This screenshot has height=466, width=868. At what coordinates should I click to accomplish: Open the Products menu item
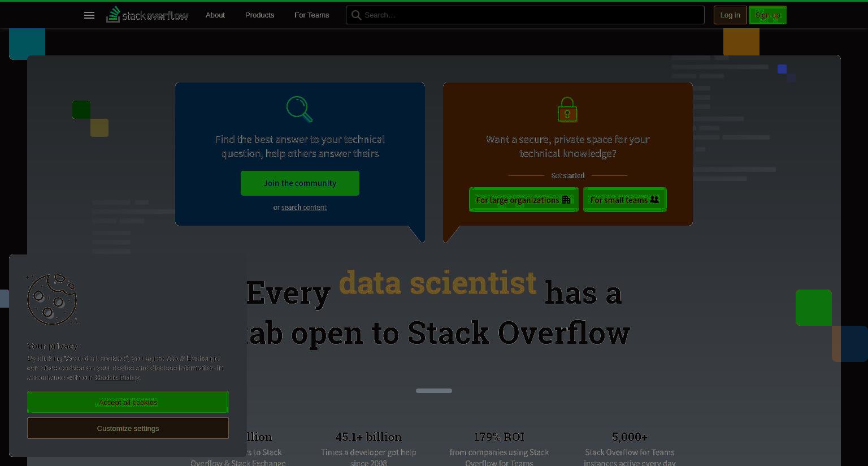(259, 15)
